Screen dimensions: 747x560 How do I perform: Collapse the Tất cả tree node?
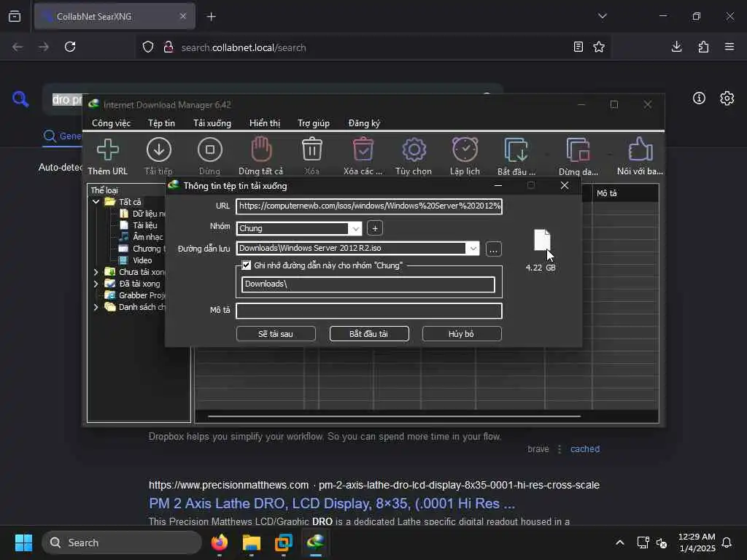(96, 202)
